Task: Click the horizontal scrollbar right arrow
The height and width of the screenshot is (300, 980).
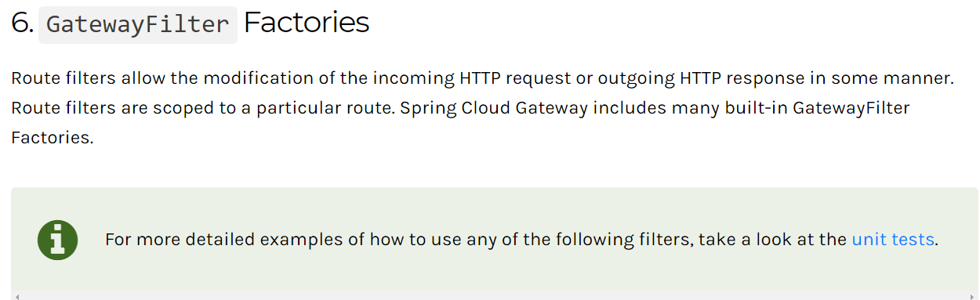Action: click(x=973, y=296)
